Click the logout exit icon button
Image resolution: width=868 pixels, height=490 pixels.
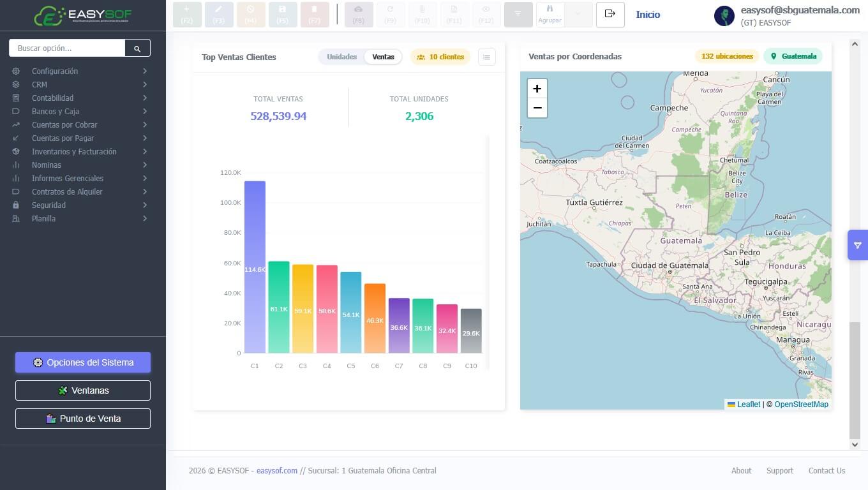click(610, 14)
